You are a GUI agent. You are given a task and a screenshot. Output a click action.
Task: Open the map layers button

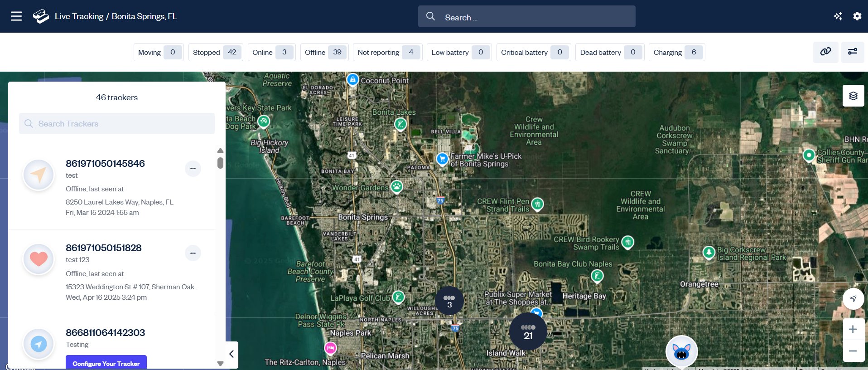(x=854, y=96)
